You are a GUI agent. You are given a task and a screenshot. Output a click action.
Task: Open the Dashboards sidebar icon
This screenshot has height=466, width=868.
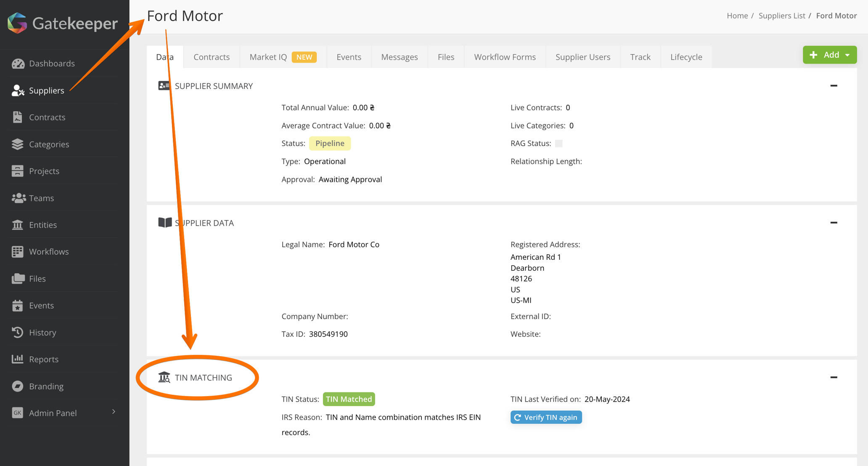coord(18,64)
